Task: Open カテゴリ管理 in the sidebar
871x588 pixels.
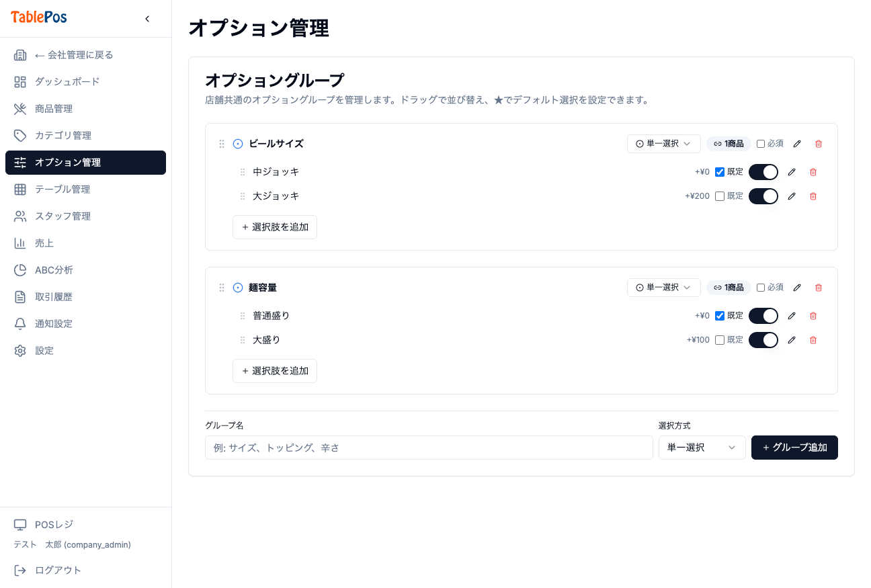Action: point(85,136)
